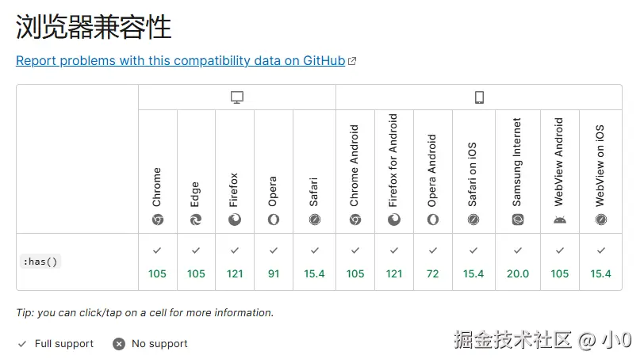Click the mobile phone platform icon
The height and width of the screenshot is (363, 644).
(479, 97)
